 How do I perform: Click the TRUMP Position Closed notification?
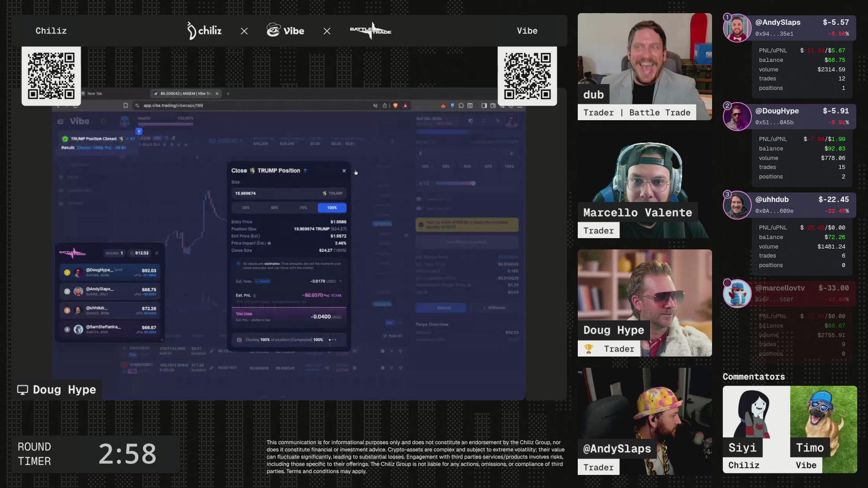[96, 143]
